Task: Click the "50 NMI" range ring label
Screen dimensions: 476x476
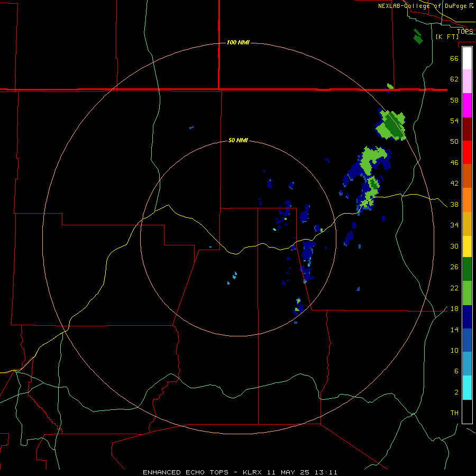Action: 238,140
